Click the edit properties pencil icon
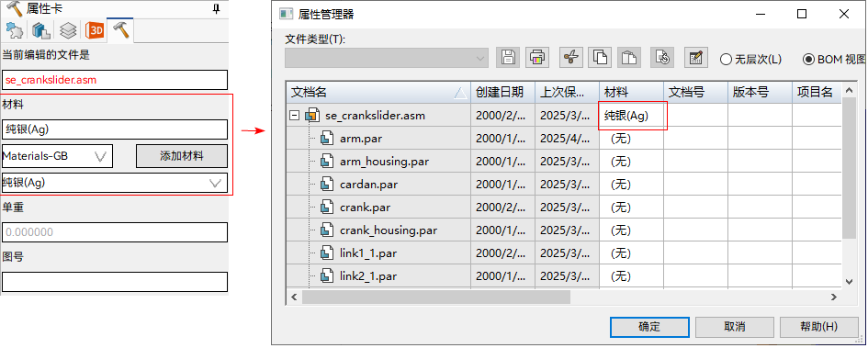This screenshot has height=348, width=868. (696, 57)
